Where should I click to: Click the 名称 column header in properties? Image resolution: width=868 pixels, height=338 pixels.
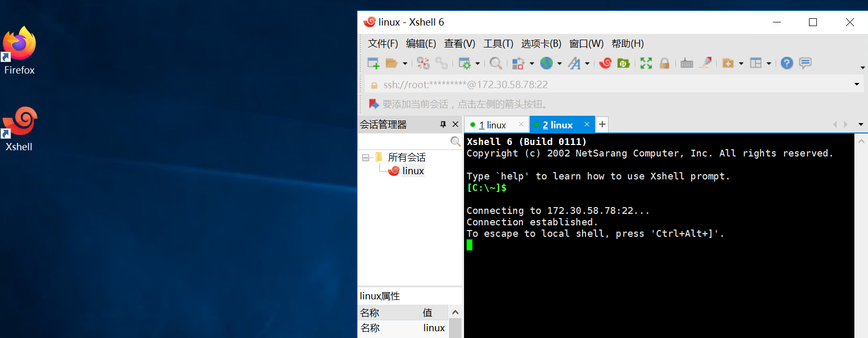(389, 312)
